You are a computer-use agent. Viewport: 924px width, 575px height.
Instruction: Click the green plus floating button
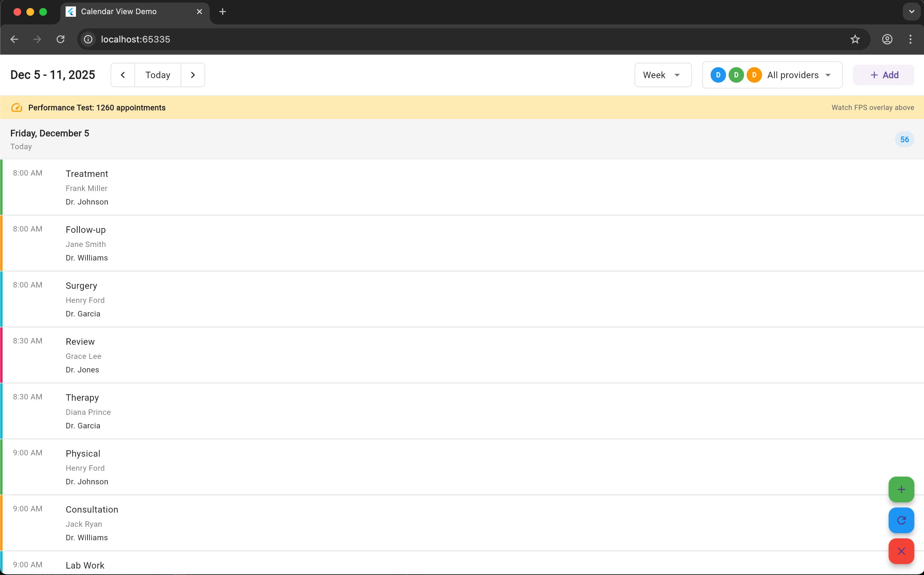[x=901, y=489]
